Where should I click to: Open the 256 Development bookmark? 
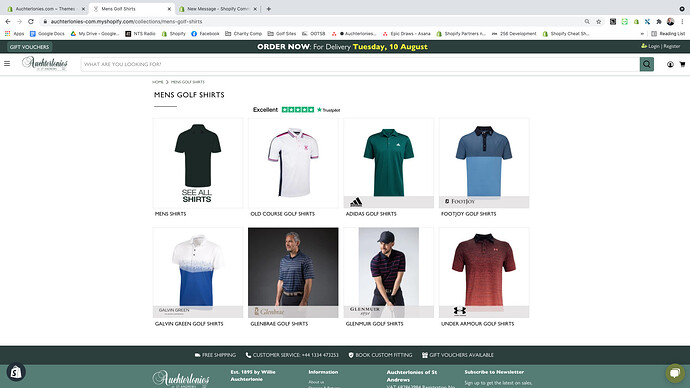tap(514, 33)
